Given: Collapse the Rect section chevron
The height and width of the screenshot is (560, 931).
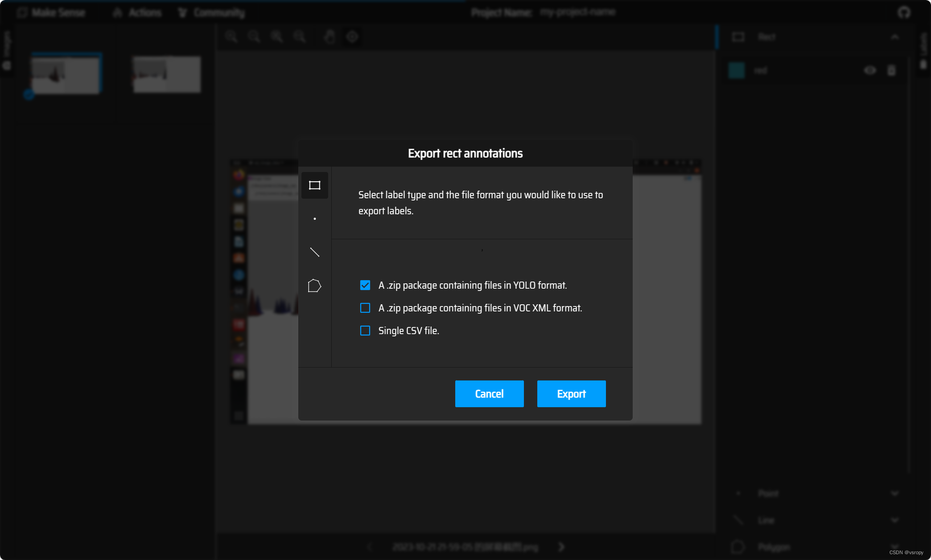Looking at the screenshot, I should point(895,37).
